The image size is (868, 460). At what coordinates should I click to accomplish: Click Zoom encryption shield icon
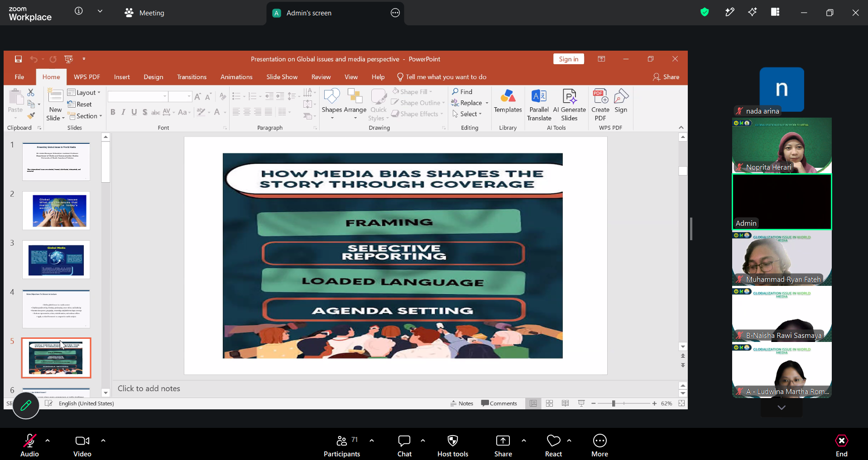click(705, 12)
